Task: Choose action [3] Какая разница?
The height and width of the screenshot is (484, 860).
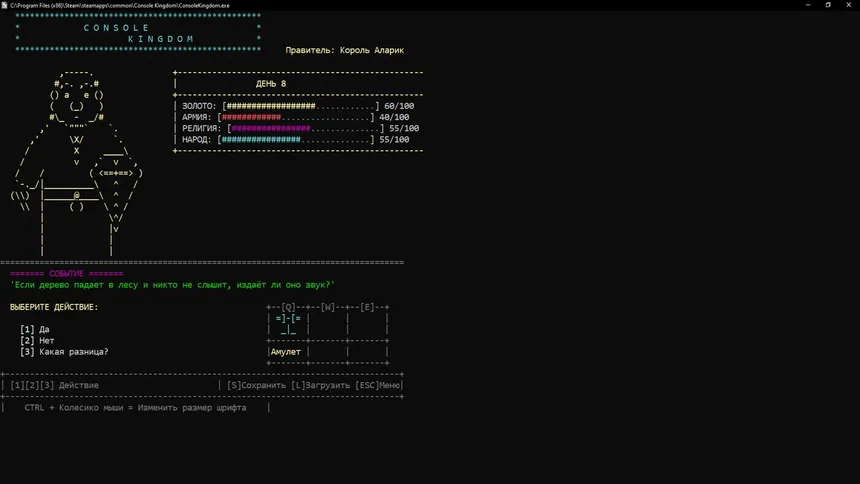Action: (64, 352)
